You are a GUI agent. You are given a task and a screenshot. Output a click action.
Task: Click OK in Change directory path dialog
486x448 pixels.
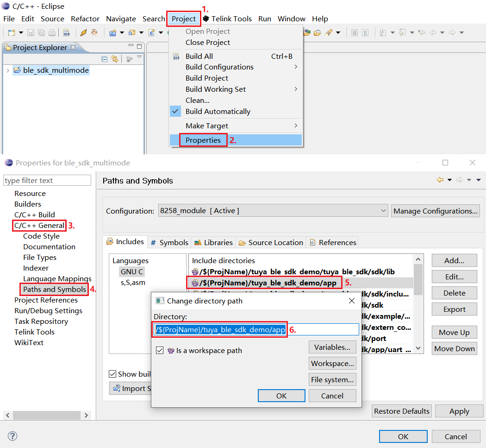[281, 396]
